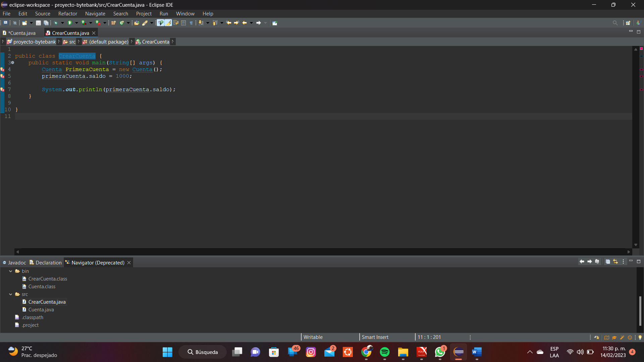Click the Open Type folder icon
Screen dimensions: 644x362
pyautogui.click(x=137, y=23)
